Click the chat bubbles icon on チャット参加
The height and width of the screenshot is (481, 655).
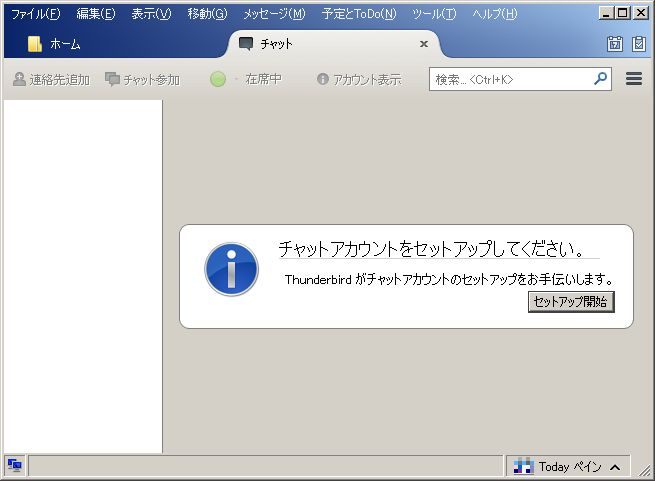click(x=112, y=79)
